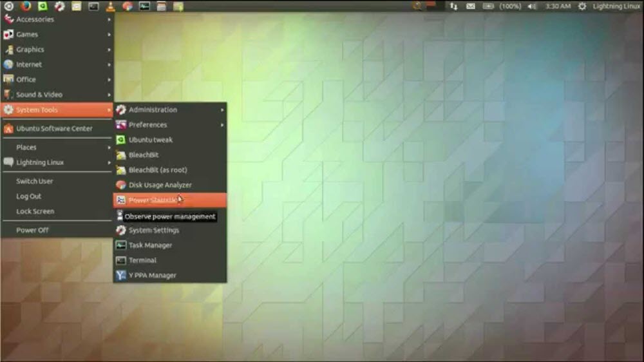This screenshot has height=362, width=644.
Task: Click the mail envelope indicator
Action: tap(471, 6)
